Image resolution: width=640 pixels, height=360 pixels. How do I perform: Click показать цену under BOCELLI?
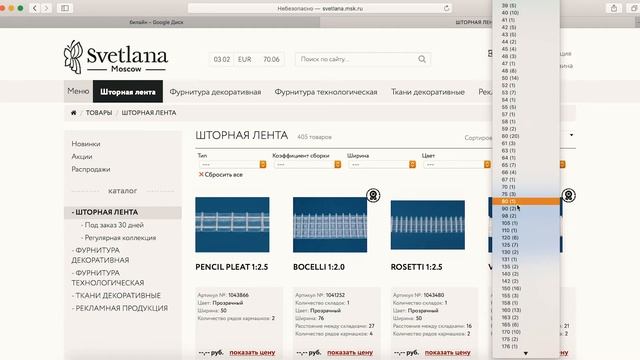tap(350, 352)
